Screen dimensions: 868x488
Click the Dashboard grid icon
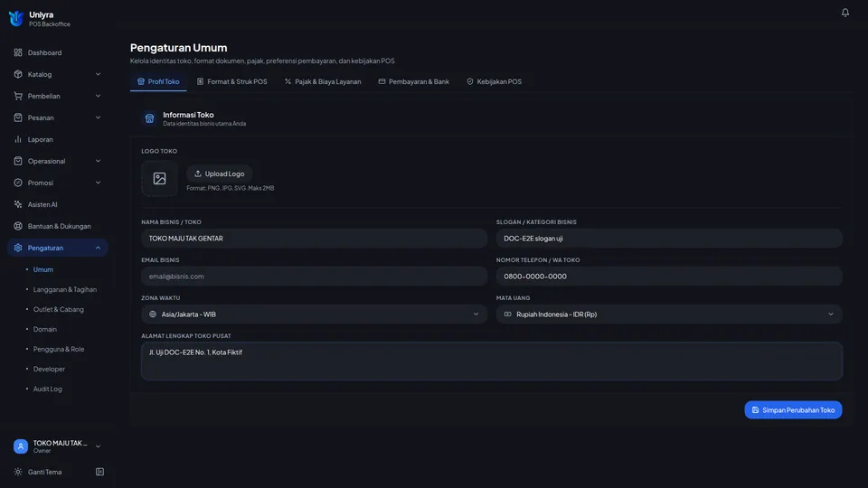pos(18,52)
